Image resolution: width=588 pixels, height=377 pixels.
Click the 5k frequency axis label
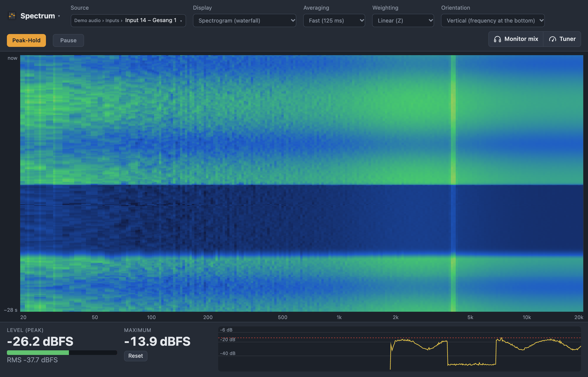tap(470, 317)
